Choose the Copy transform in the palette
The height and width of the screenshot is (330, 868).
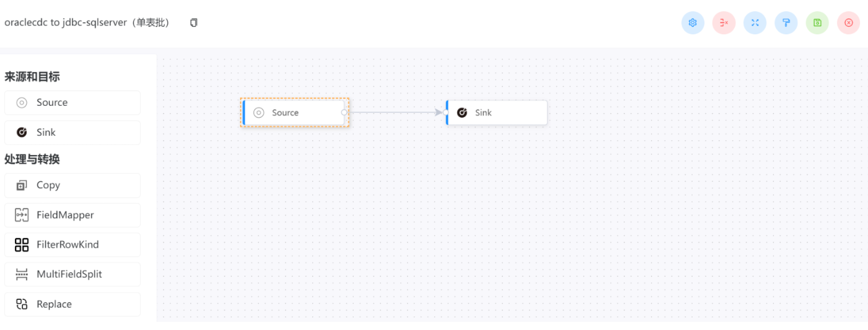pyautogui.click(x=72, y=186)
